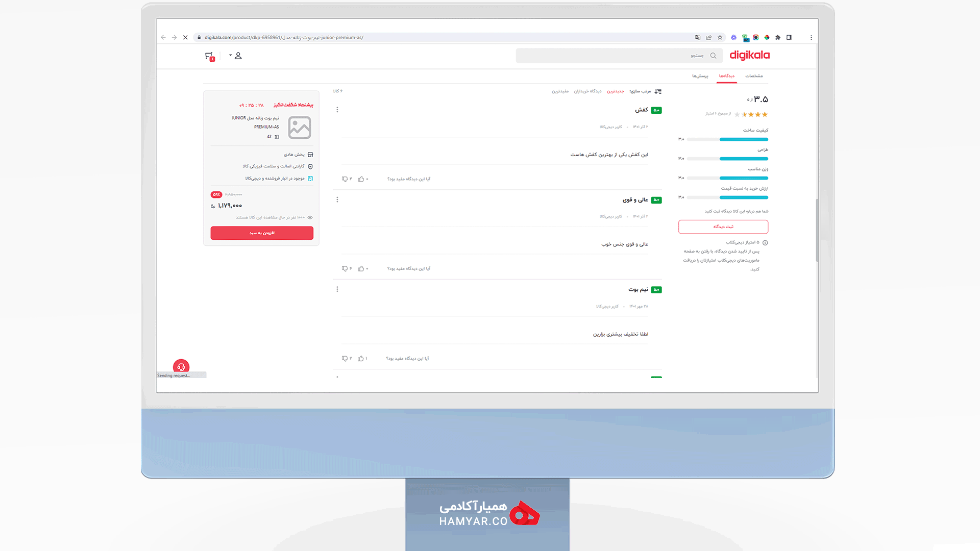Viewport: 980px width, 551px height.
Task: Click the red support headset chat icon
Action: point(181,367)
